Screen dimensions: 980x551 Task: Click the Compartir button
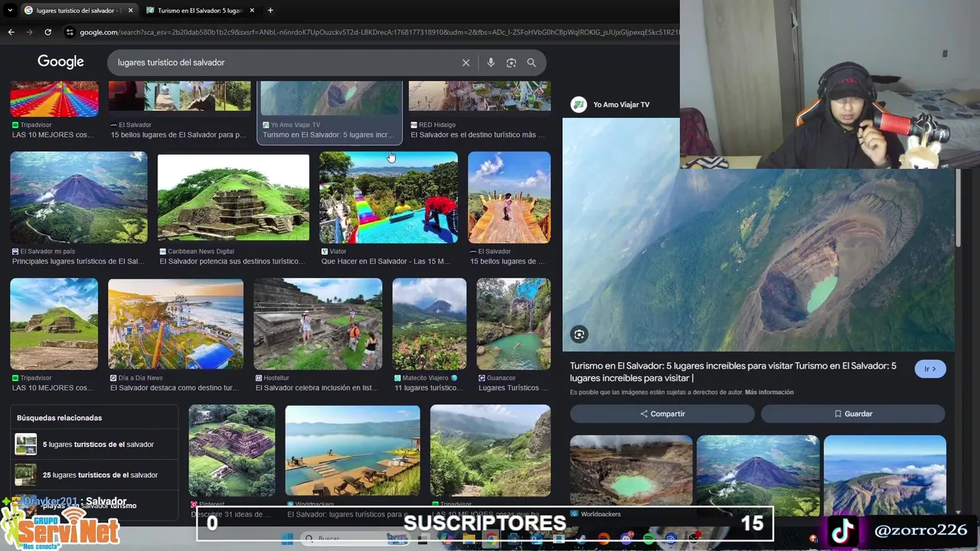[x=662, y=414]
